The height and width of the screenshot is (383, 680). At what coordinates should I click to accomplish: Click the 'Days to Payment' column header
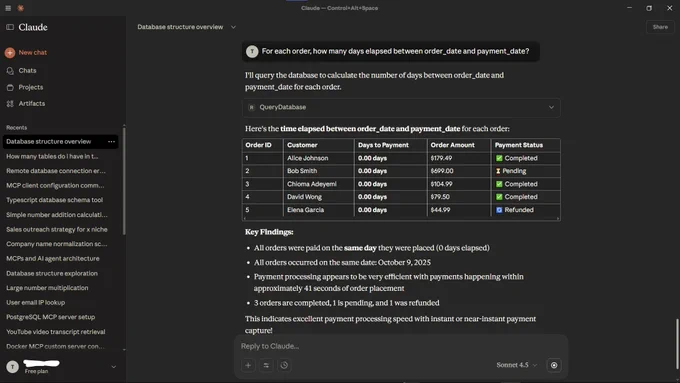point(383,145)
